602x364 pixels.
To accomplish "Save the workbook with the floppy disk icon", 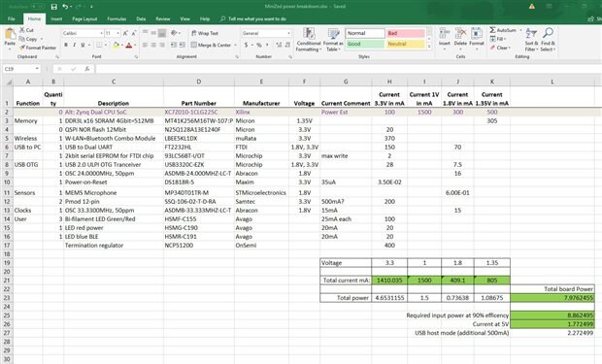I will point(54,7).
